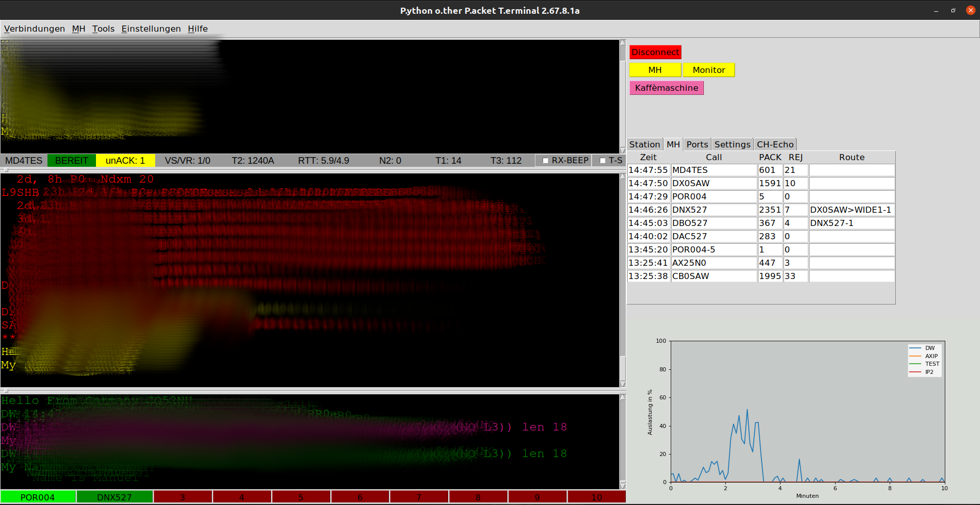Click down arrow of bottom pane scrollbar

click(623, 486)
